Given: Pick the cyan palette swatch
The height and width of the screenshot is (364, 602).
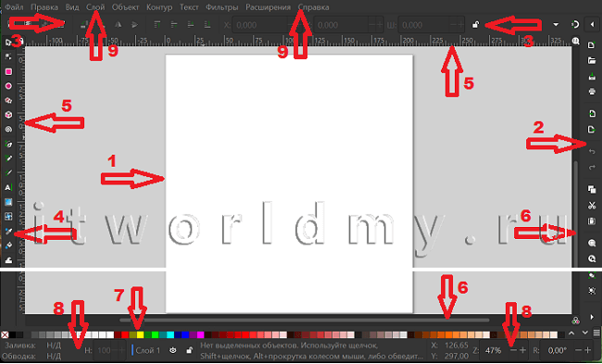Looking at the screenshot, I should tap(170, 334).
